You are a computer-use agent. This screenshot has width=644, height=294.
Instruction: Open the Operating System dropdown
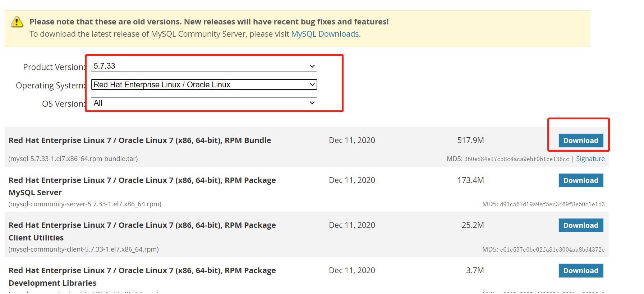click(204, 84)
